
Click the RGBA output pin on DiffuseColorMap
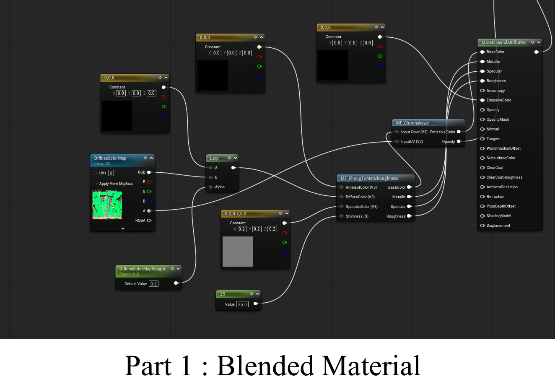(149, 221)
